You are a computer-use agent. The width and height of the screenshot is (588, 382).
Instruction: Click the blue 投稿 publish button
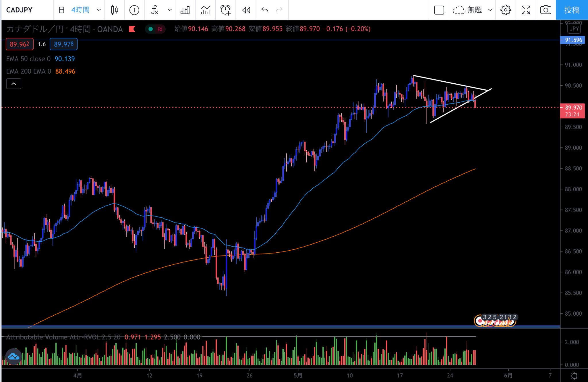[572, 10]
